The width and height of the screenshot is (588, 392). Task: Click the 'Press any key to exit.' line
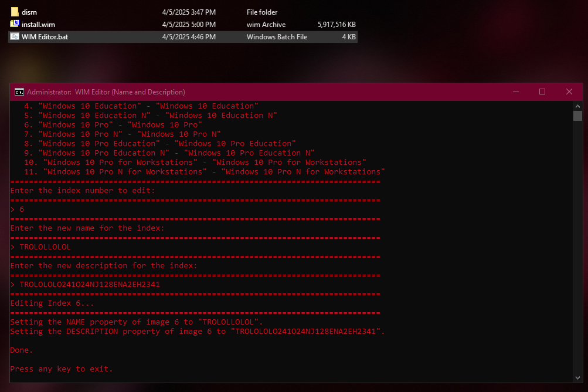pos(62,369)
